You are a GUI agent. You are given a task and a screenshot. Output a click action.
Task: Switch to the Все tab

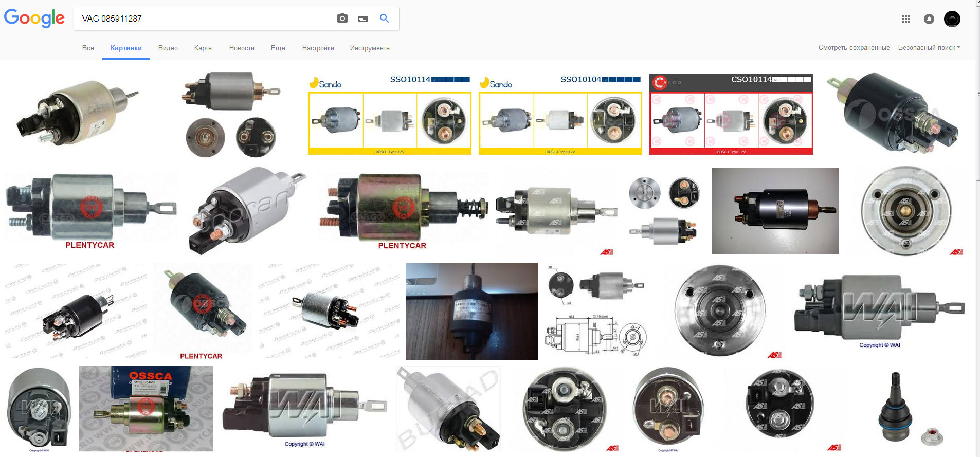pos(88,48)
